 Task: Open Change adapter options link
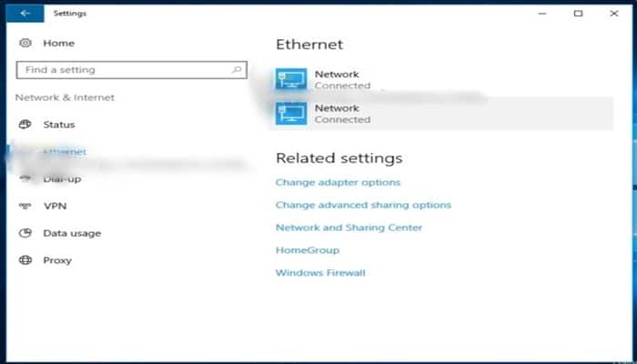tap(338, 182)
